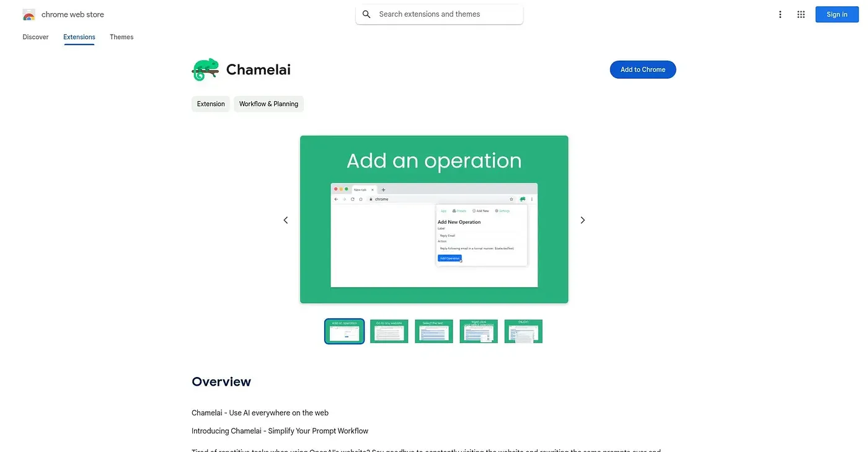Click the "chrome web store" title text

(73, 14)
